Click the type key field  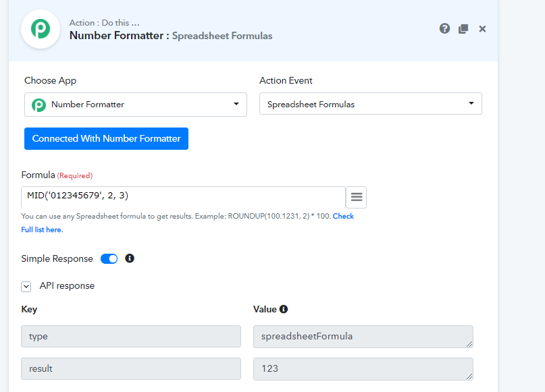[x=131, y=336]
